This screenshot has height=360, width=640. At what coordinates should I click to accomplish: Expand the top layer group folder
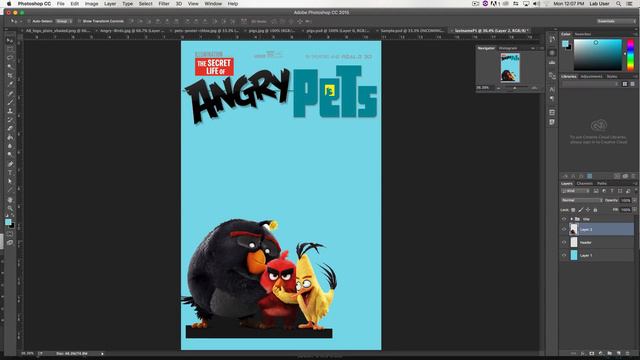tap(571, 219)
